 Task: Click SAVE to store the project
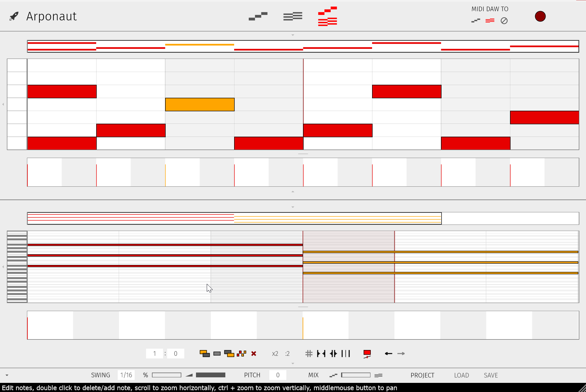point(491,375)
